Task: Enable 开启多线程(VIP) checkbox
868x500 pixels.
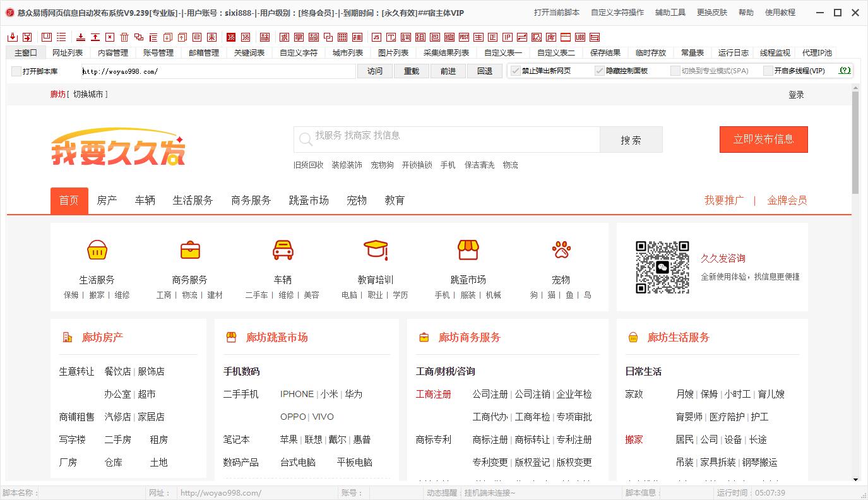Action: pos(768,71)
